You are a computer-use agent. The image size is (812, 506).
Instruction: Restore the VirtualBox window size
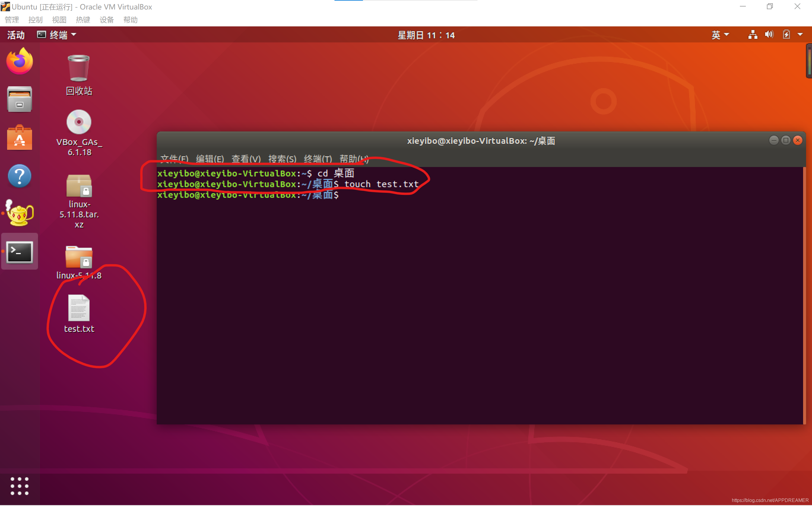(770, 6)
